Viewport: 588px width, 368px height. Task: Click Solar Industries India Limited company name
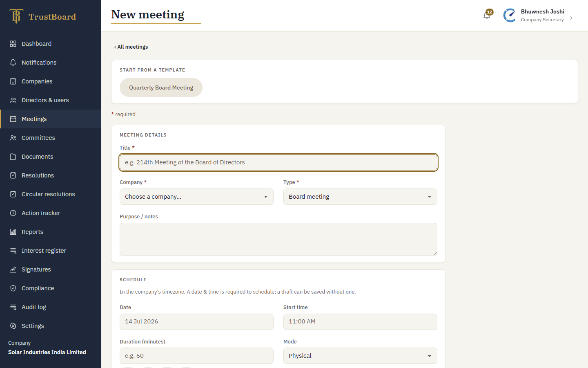47,352
